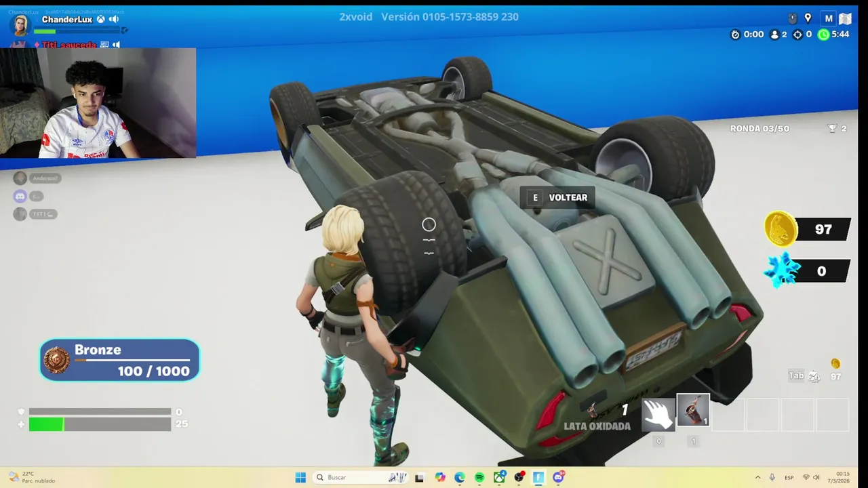Click the E key Voltear prompt

point(557,198)
